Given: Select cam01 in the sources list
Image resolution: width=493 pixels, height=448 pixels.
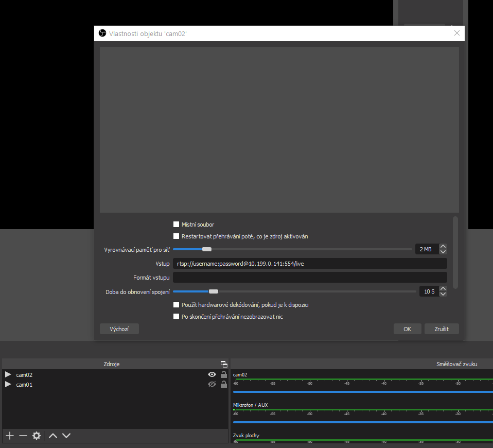Looking at the screenshot, I should pos(24,385).
